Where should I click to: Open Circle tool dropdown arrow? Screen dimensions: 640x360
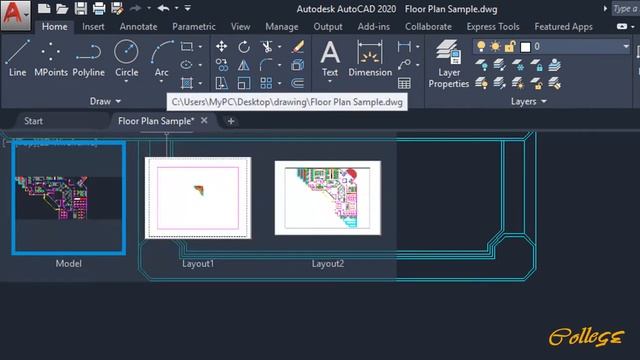127,82
